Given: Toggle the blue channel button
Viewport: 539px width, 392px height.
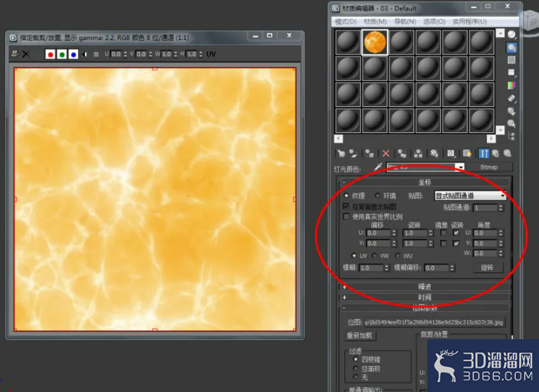Looking at the screenshot, I should [73, 54].
